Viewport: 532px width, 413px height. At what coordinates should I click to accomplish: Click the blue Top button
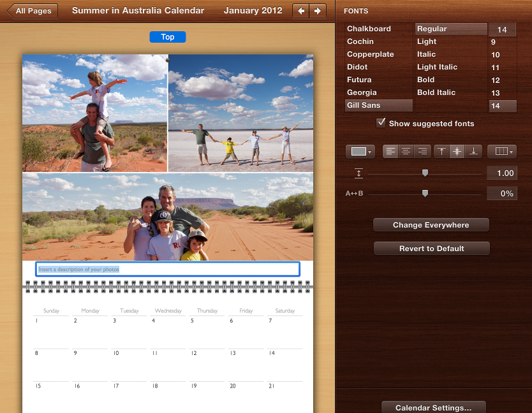click(x=167, y=37)
